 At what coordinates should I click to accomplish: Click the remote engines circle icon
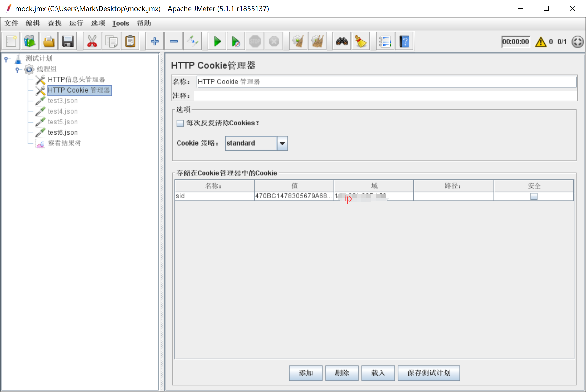[x=578, y=42]
